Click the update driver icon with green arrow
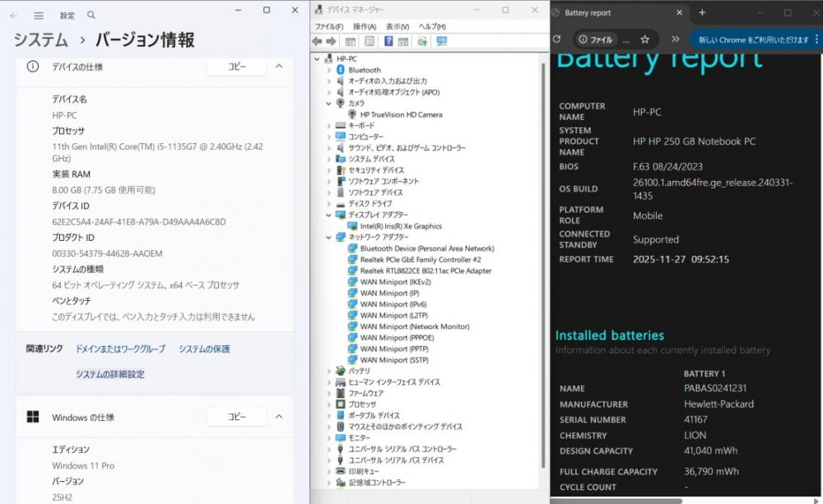The image size is (823, 504). coord(422,41)
